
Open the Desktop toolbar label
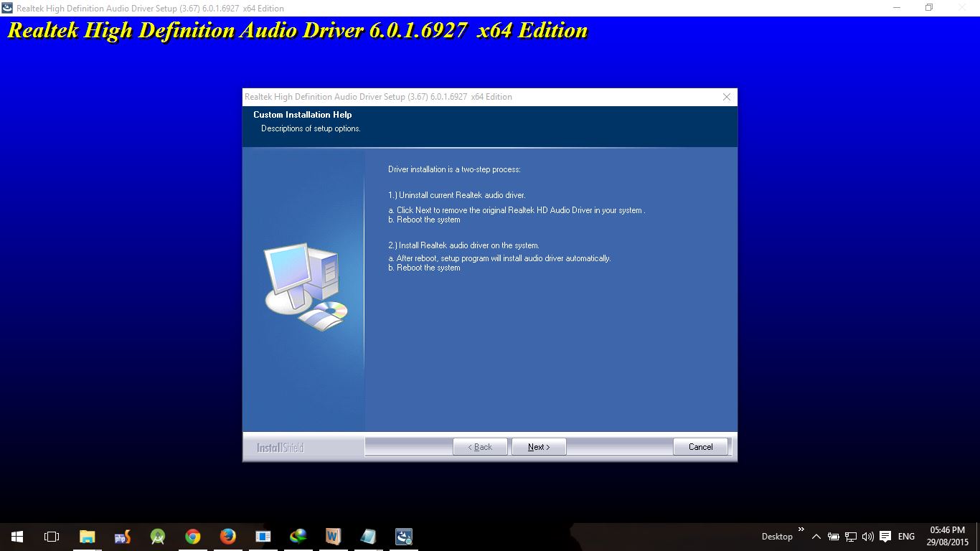777,537
